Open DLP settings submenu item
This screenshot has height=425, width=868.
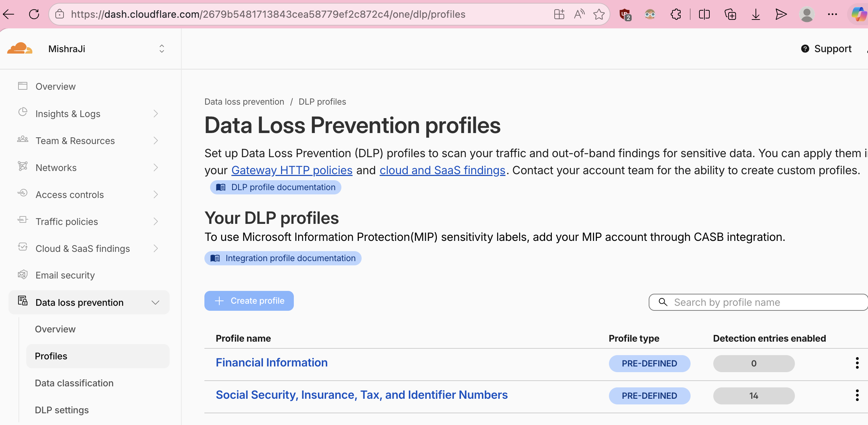[62, 410]
